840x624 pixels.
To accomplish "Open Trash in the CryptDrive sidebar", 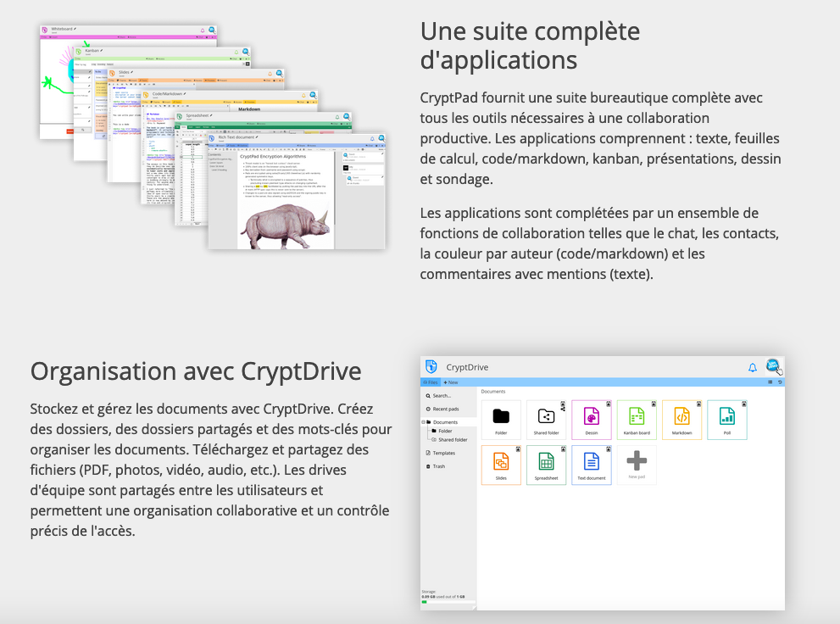I will (x=436, y=466).
